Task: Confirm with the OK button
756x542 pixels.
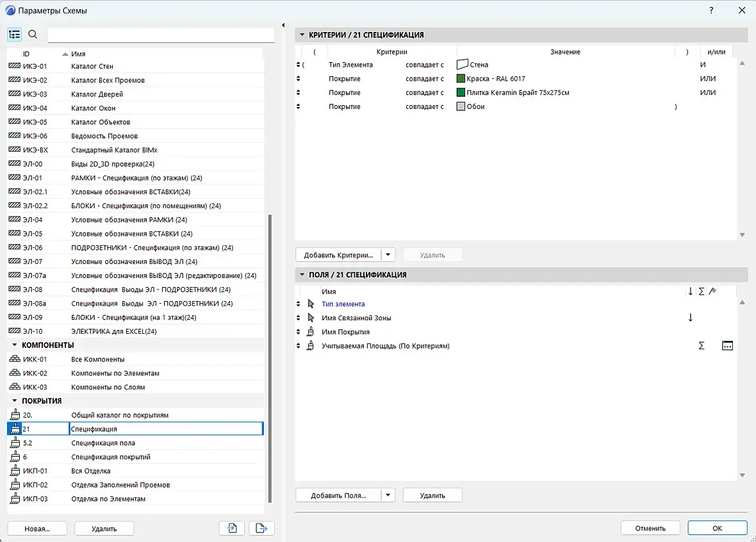Action: 718,528
